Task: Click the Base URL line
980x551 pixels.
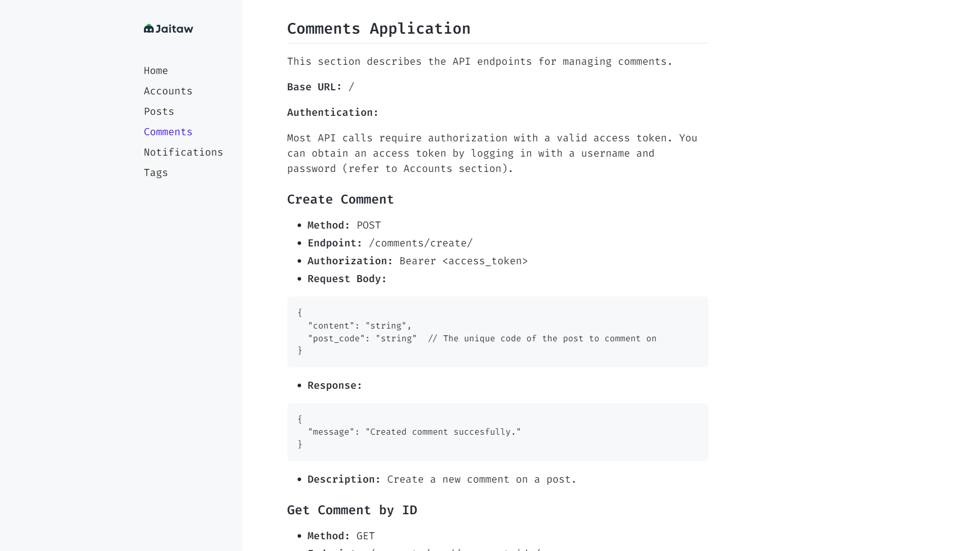Action: click(320, 87)
